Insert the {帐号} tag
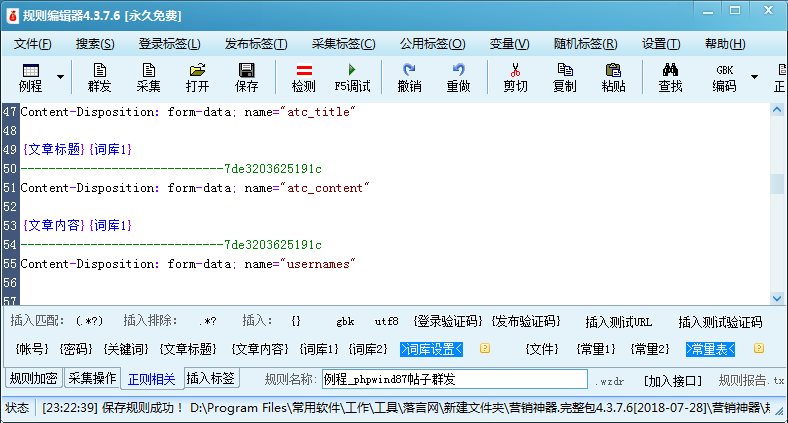 coord(32,349)
